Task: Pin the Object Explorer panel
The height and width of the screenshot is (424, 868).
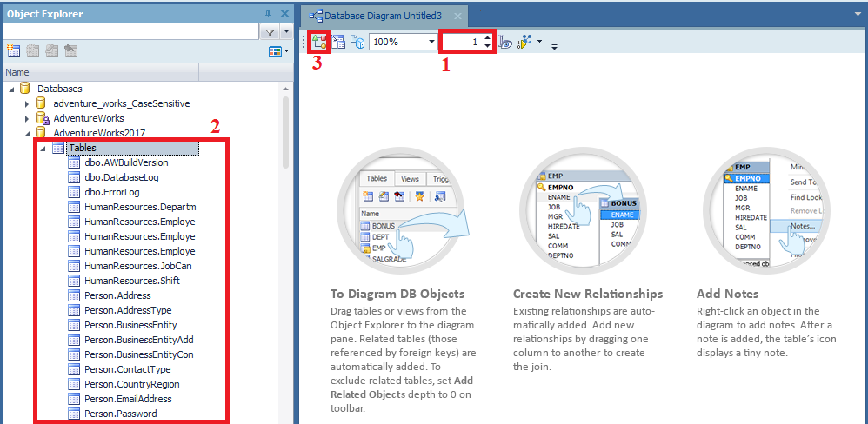Action: point(267,12)
